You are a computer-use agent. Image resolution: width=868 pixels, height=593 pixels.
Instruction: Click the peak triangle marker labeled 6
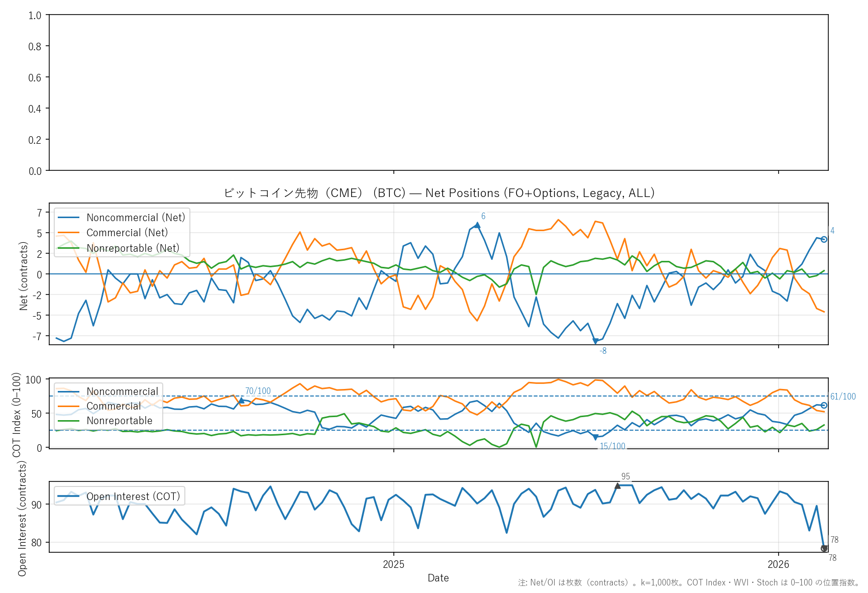coord(477,225)
